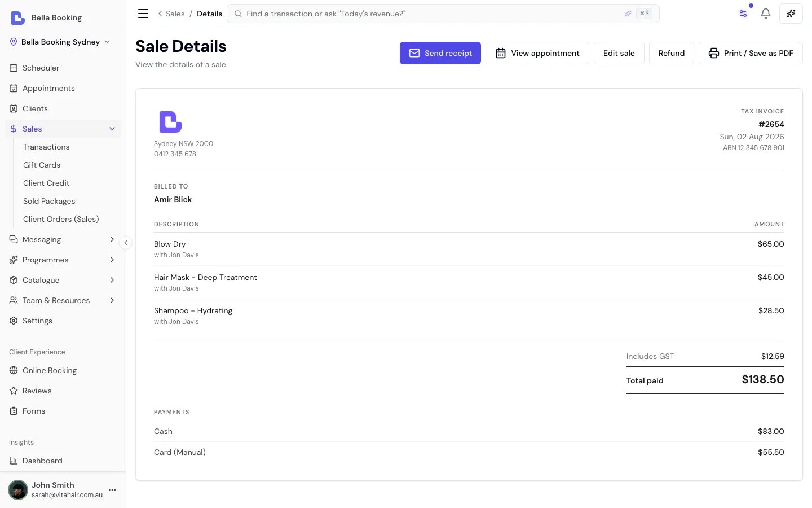
Task: Click Print / Save as PDF
Action: pyautogui.click(x=751, y=53)
